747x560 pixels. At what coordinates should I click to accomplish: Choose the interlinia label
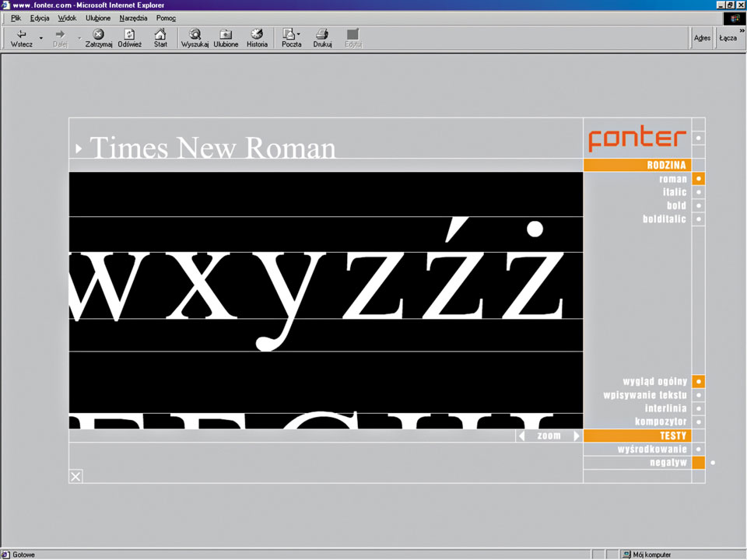(x=665, y=408)
